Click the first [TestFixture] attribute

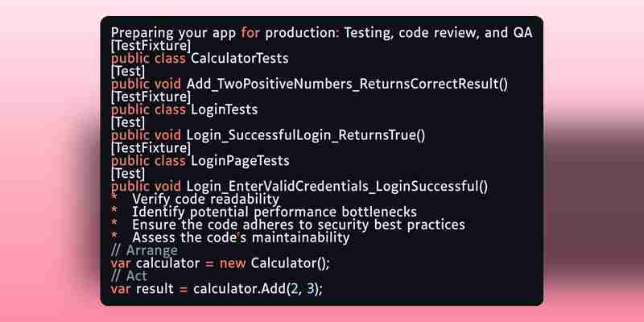[151, 46]
